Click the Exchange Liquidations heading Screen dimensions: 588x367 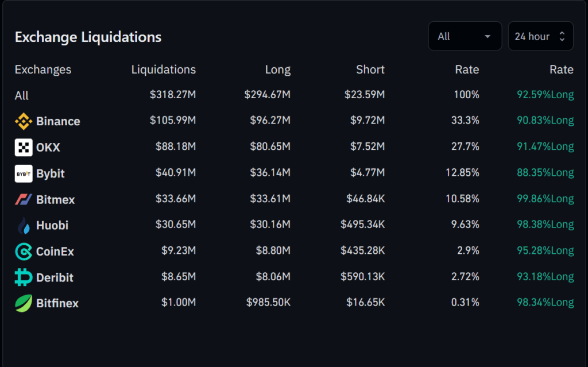point(88,37)
